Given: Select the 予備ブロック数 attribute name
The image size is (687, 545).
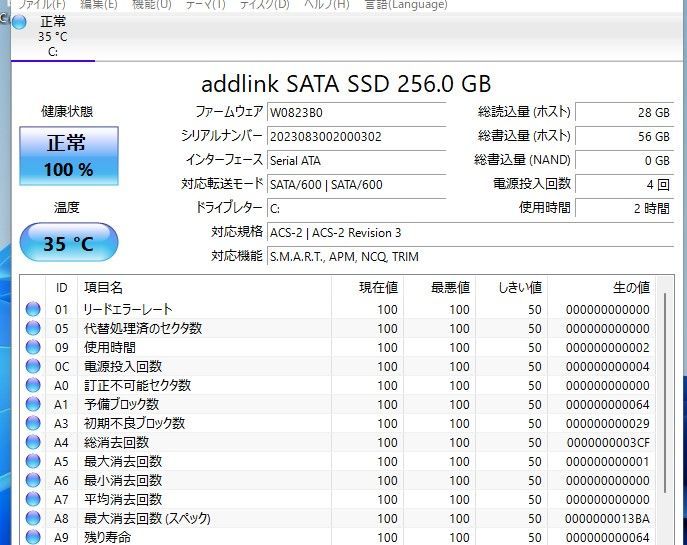Looking at the screenshot, I should (121, 404).
